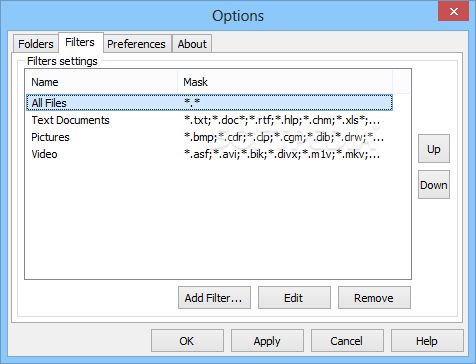Open the About tab
Image resolution: width=476 pixels, height=364 pixels.
pyautogui.click(x=192, y=44)
